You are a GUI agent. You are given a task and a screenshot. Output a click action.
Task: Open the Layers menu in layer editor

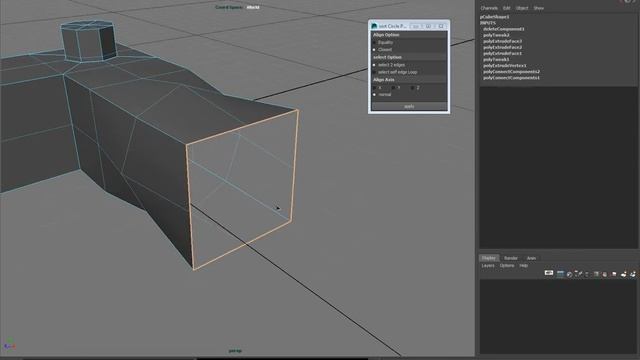coord(488,266)
